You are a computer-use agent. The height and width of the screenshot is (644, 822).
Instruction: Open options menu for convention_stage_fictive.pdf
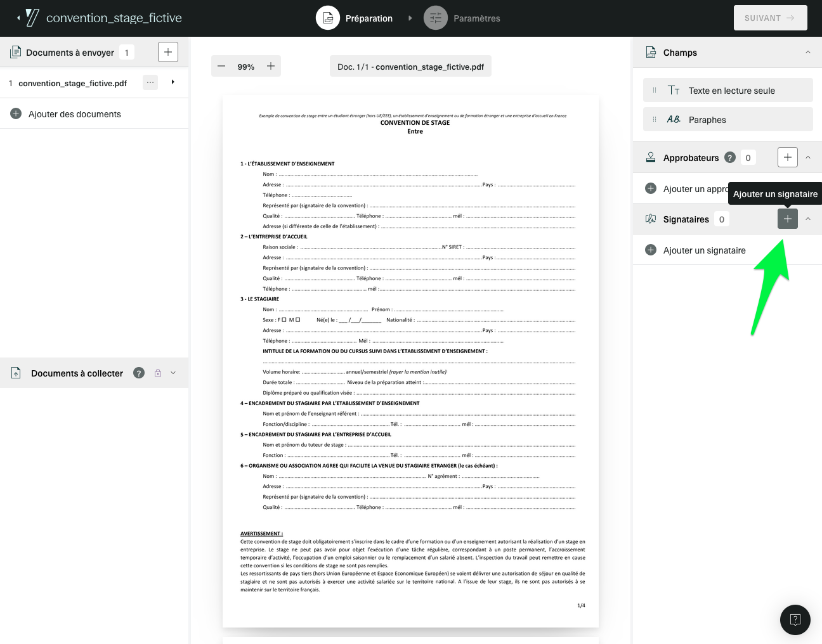coord(150,82)
